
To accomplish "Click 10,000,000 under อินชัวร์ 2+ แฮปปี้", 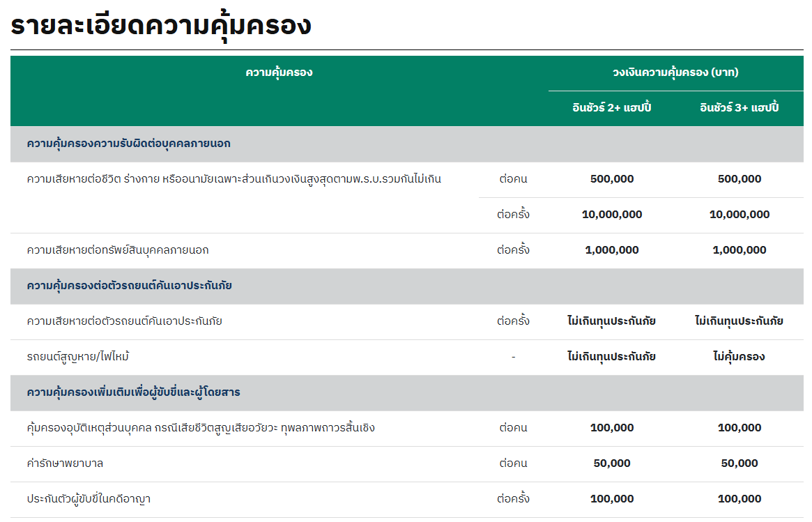I will tap(612, 215).
